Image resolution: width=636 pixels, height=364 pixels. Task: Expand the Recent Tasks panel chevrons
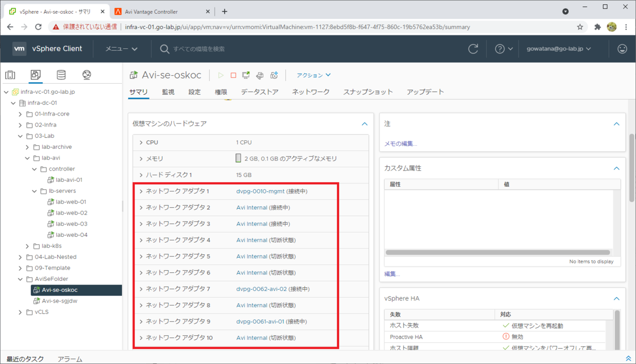[x=629, y=359]
